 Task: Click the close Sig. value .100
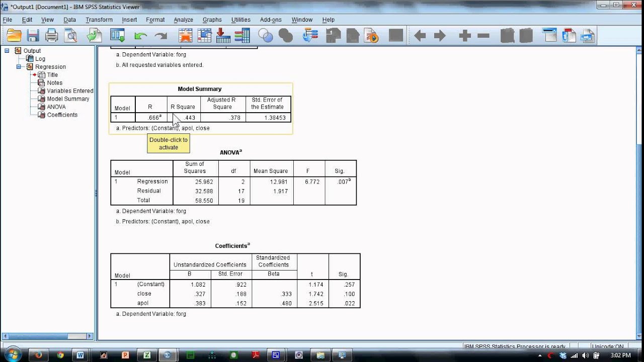click(x=350, y=294)
